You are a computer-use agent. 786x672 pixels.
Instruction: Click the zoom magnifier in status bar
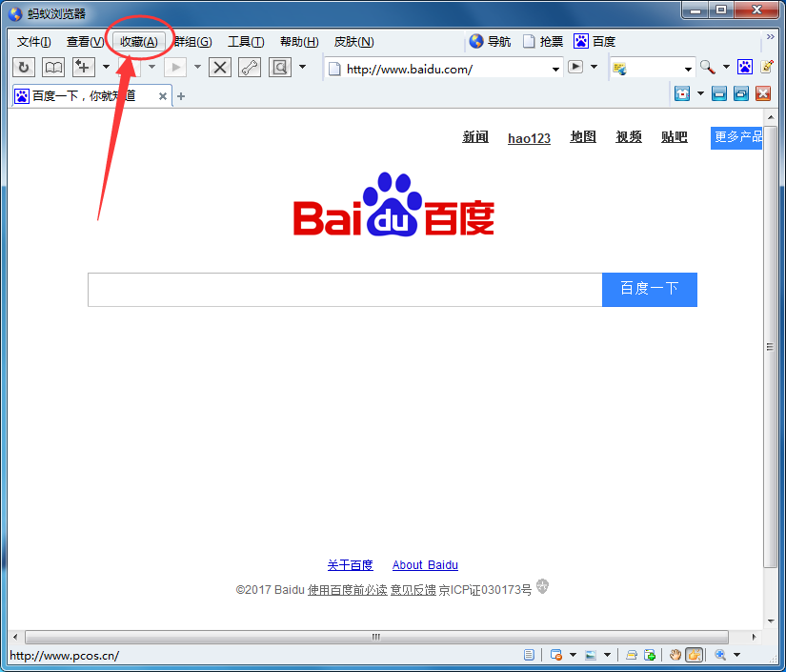(x=720, y=655)
